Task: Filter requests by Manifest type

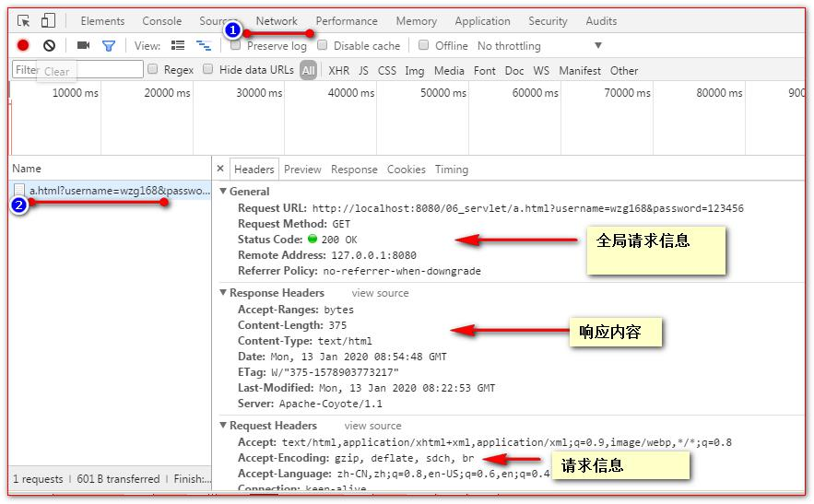Action: pyautogui.click(x=580, y=70)
